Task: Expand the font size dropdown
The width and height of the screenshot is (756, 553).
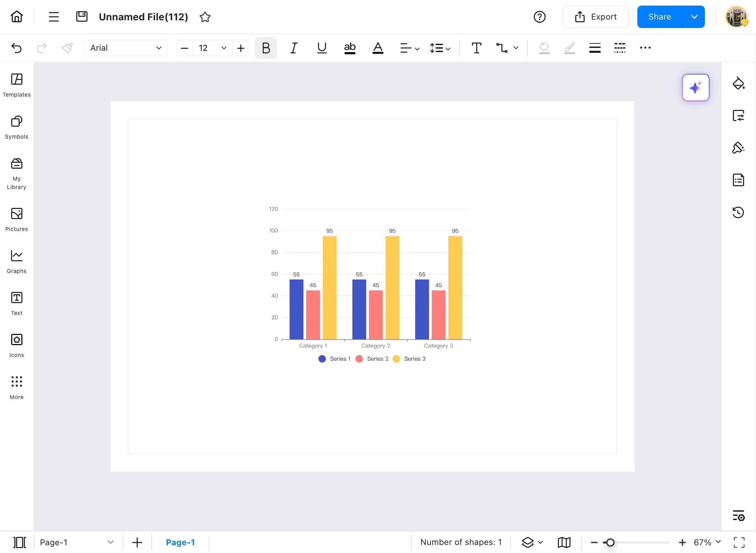Action: click(223, 48)
